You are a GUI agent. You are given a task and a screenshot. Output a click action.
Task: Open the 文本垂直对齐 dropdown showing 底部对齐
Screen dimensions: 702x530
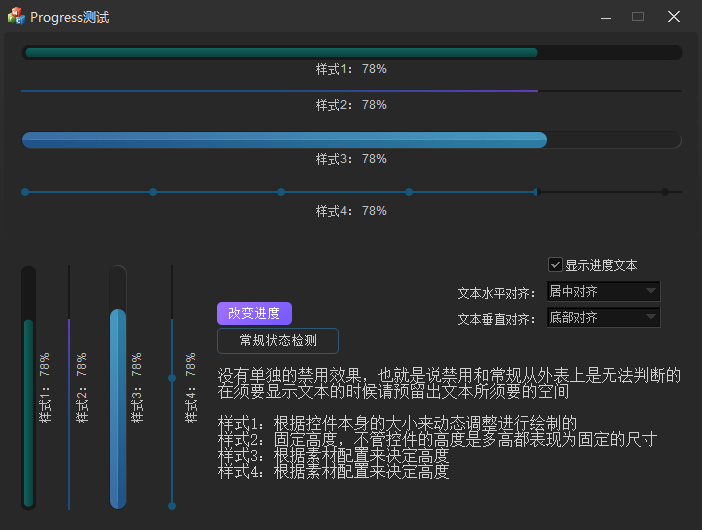click(604, 317)
